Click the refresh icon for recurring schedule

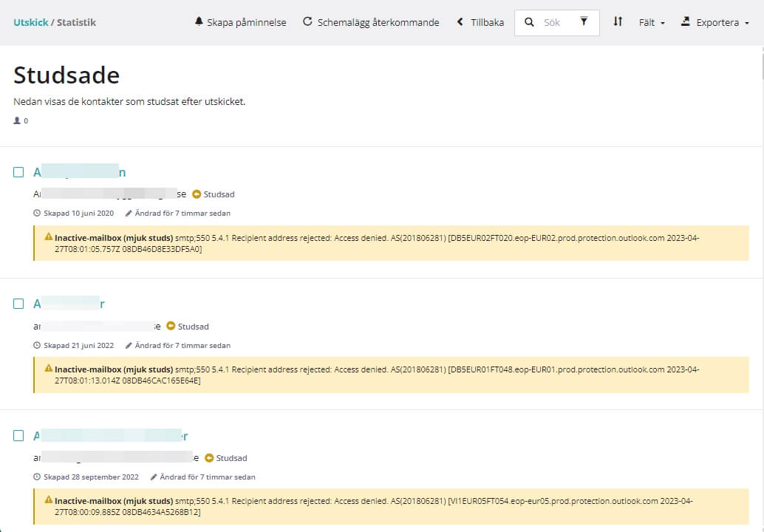coord(307,21)
